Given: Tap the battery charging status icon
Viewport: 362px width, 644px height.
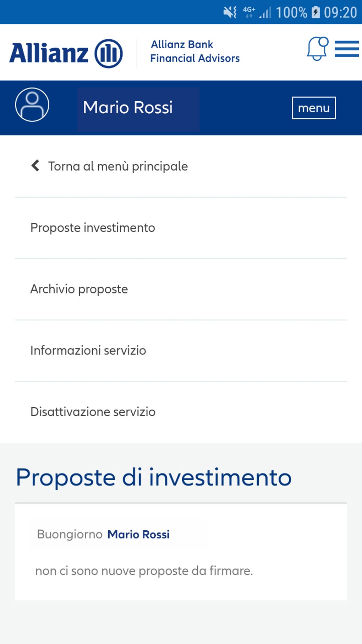Looking at the screenshot, I should click(316, 12).
